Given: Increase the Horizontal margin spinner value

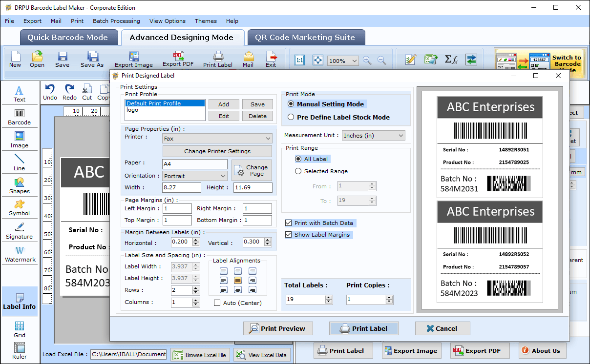Looking at the screenshot, I should click(196, 240).
